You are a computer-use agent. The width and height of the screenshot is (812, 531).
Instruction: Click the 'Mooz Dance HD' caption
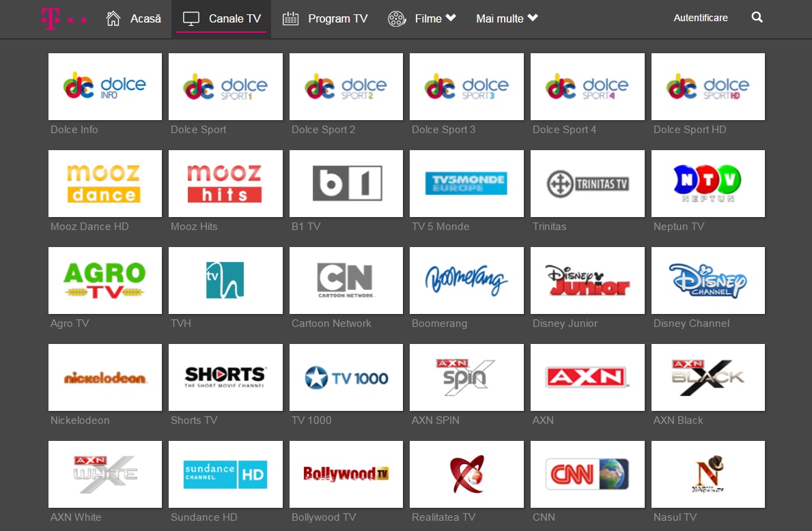89,226
